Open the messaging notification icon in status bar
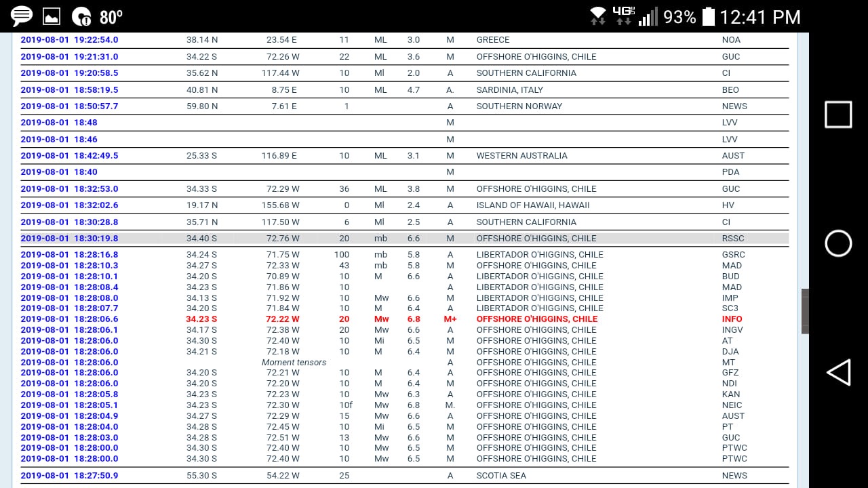Screen dimensions: 868x488 [x=22, y=16]
